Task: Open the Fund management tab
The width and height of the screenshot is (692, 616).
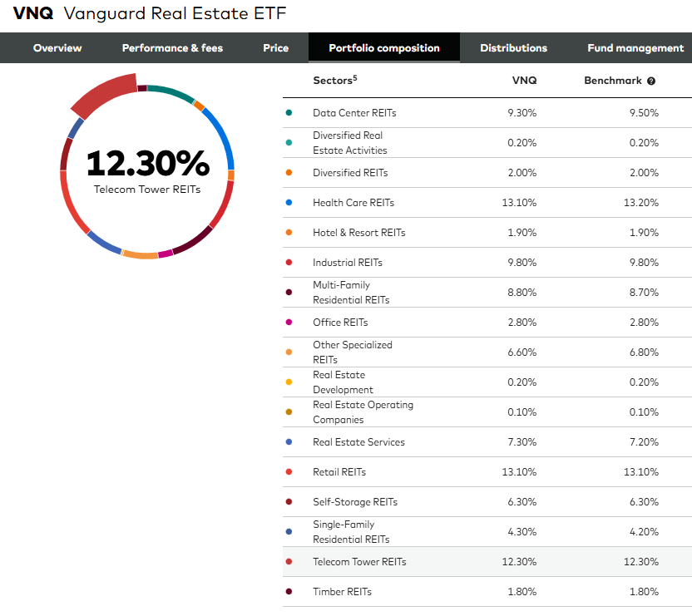Action: (635, 47)
